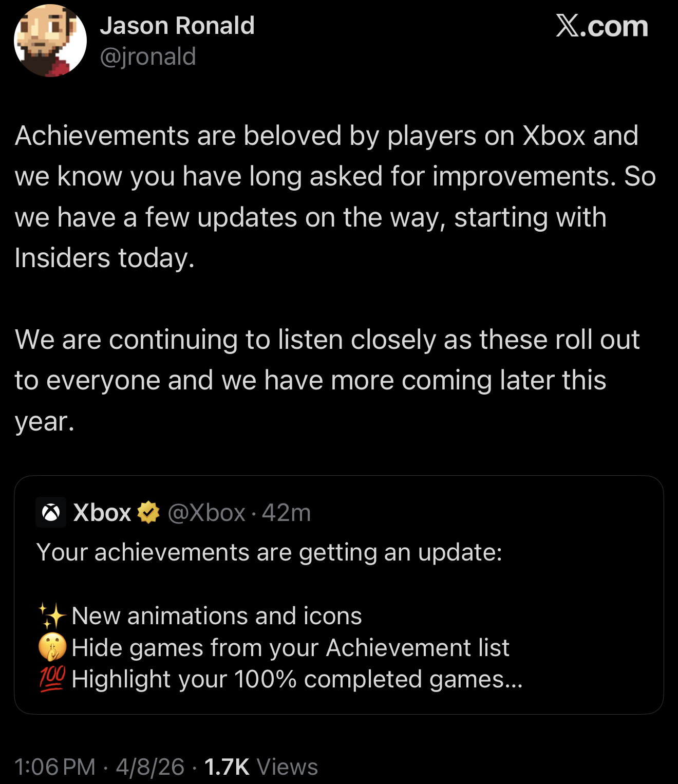Click the shushing face emoji
This screenshot has height=784, width=678.
pos(52,647)
